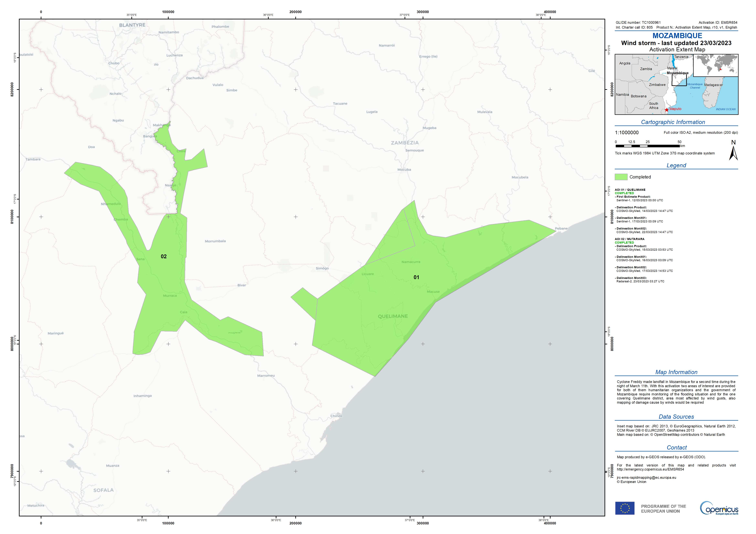Click the AOI 02 / MUTARARA legend entry
Image resolution: width=756 pixels, height=534 pixels.
click(x=629, y=239)
